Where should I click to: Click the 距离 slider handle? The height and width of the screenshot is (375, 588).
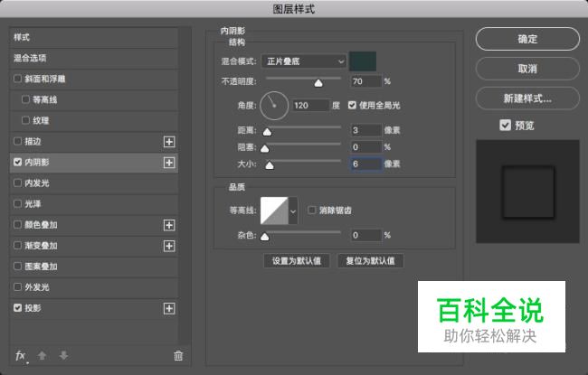[x=267, y=132]
